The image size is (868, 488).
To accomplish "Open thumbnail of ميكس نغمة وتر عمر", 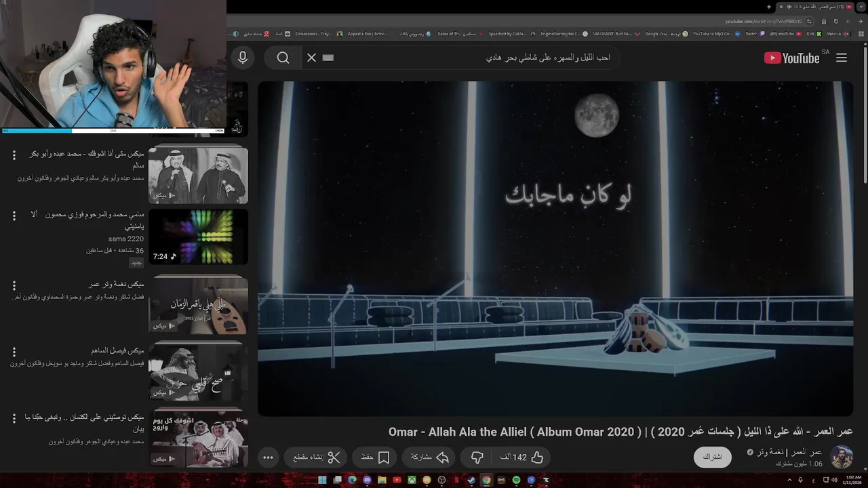I will (x=198, y=304).
